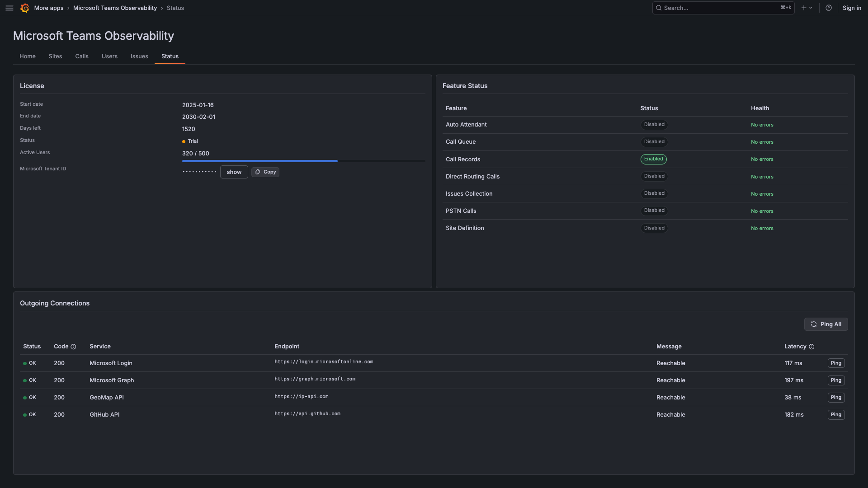Viewport: 868px width, 488px height.
Task: Click the https://login.microsoftonline.com endpoint
Action: coord(324,362)
